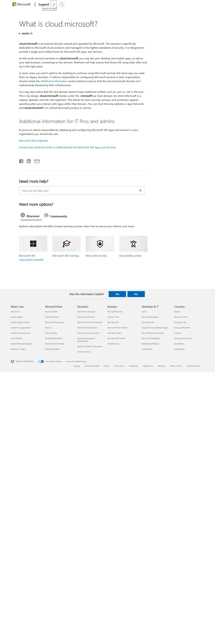Open Sitemap footer link
Image resolution: width=215 pixels, height=644 pixels.
(x=77, y=366)
